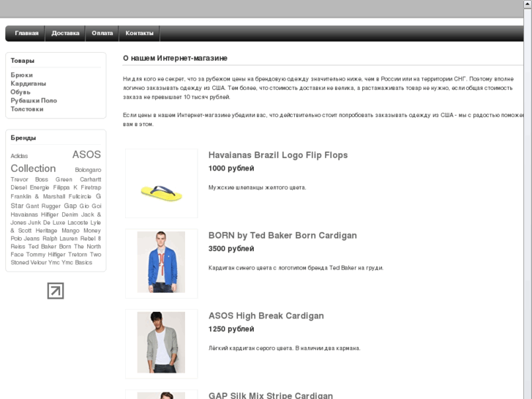Click the vertical scrollbar track
This screenshot has height=399, width=532.
click(x=528, y=204)
